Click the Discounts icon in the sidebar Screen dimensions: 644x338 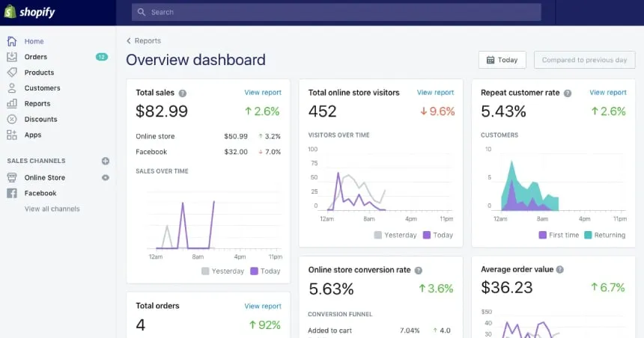point(12,120)
